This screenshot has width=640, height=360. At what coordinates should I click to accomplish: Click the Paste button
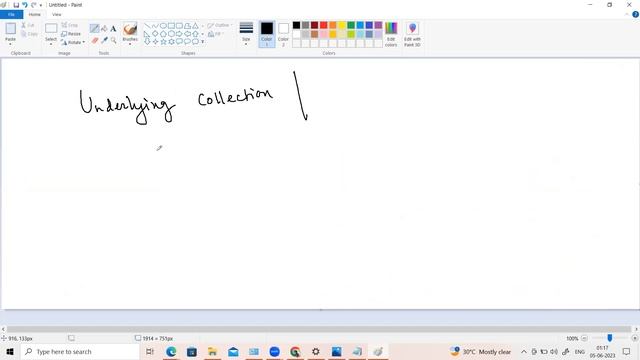11,29
